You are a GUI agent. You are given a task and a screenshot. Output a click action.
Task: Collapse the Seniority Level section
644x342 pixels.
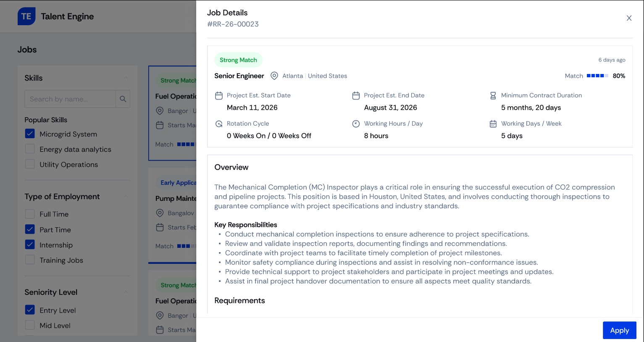126,292
